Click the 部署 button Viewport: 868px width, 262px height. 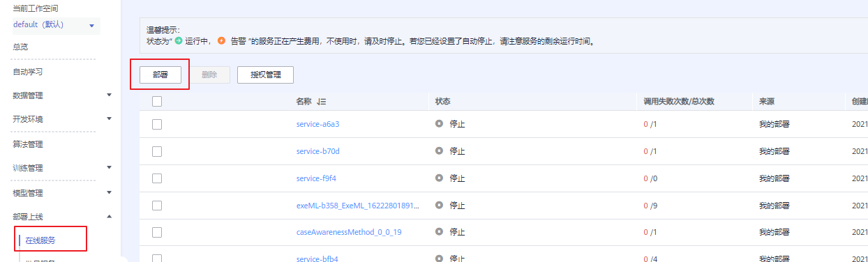pos(160,75)
